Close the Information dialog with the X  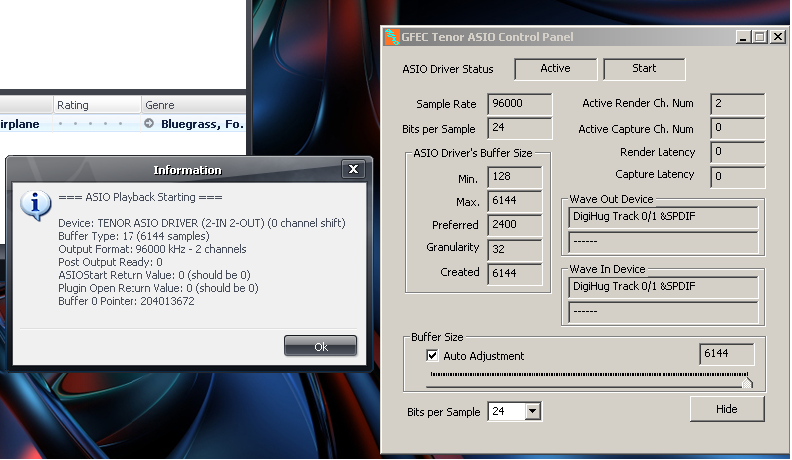tap(354, 169)
